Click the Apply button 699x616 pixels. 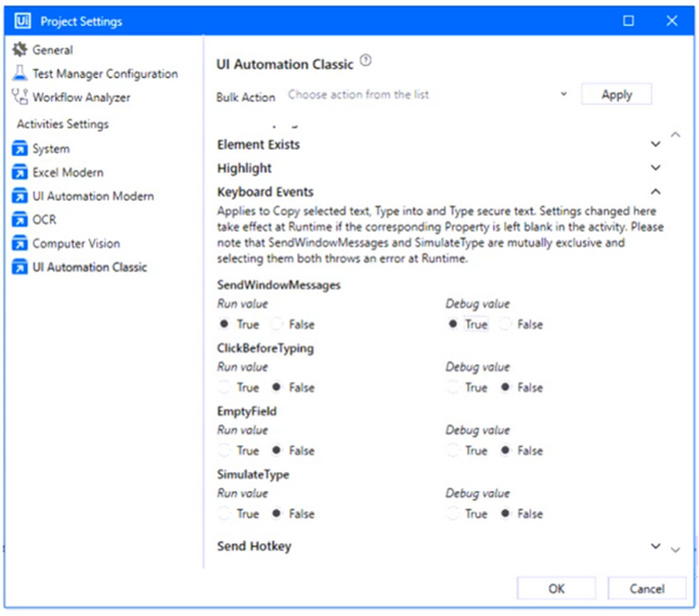616,95
